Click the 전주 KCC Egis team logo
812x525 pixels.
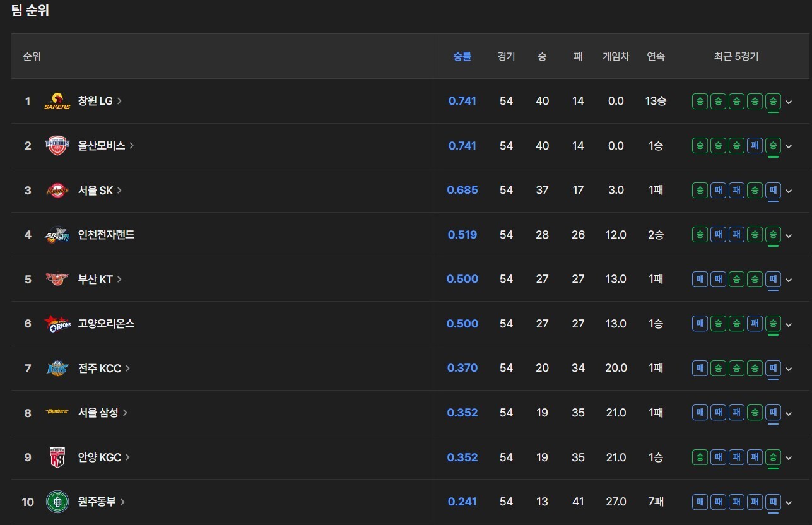click(57, 369)
